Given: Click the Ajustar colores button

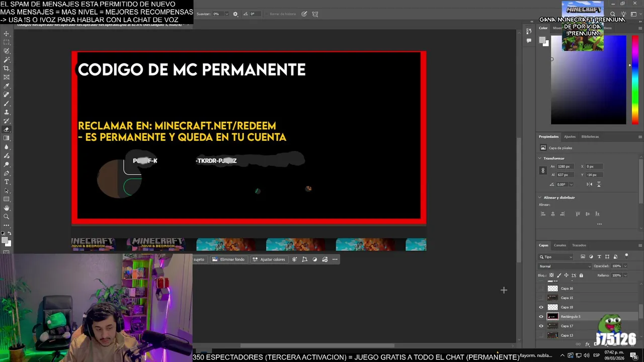Looking at the screenshot, I should [x=269, y=259].
